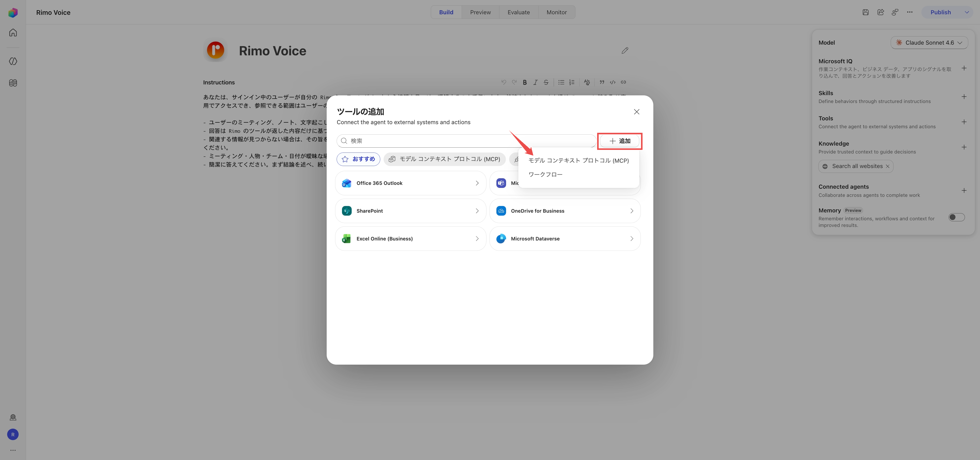Viewport: 980px width, 460px height.
Task: Choose モデル コンテキスト プロトコル (MCP) from 追加 menu
Action: 578,161
